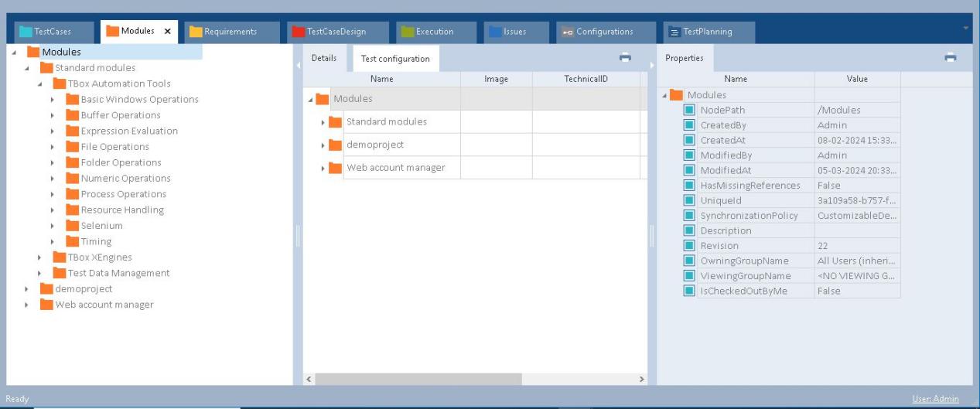
Task: Click the HasMissingReferences property icon
Action: pos(689,186)
